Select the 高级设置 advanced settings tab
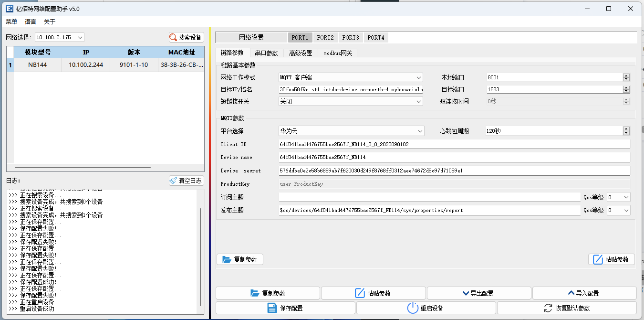This screenshot has width=644, height=320. click(x=301, y=53)
